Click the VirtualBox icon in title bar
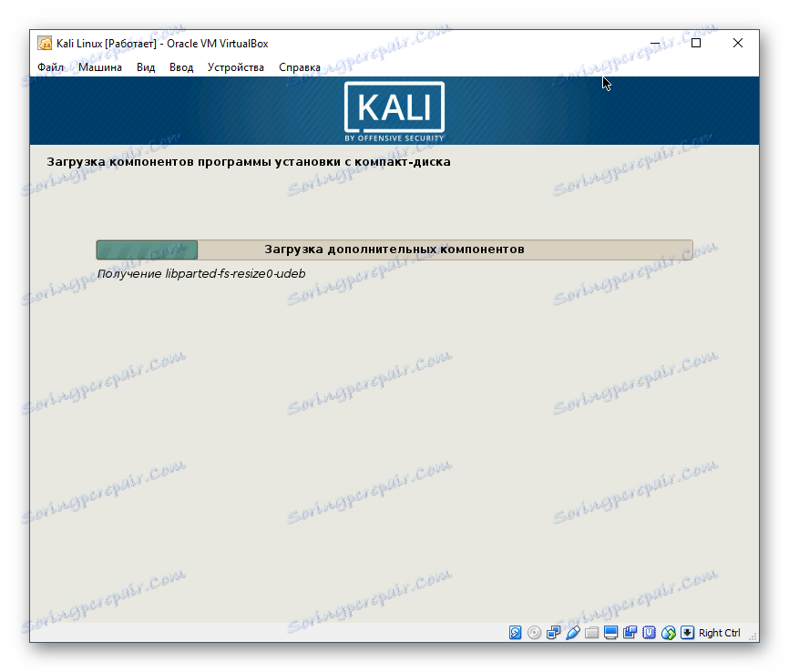 click(x=45, y=44)
